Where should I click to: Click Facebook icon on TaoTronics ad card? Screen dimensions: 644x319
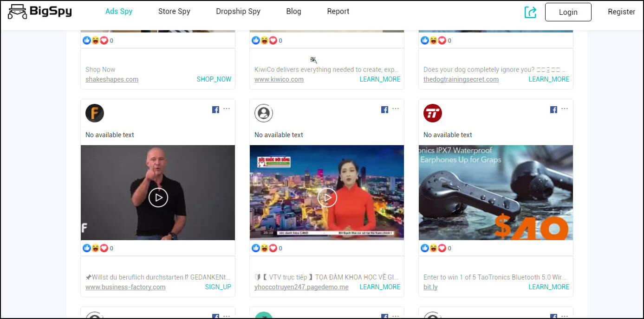pos(553,110)
